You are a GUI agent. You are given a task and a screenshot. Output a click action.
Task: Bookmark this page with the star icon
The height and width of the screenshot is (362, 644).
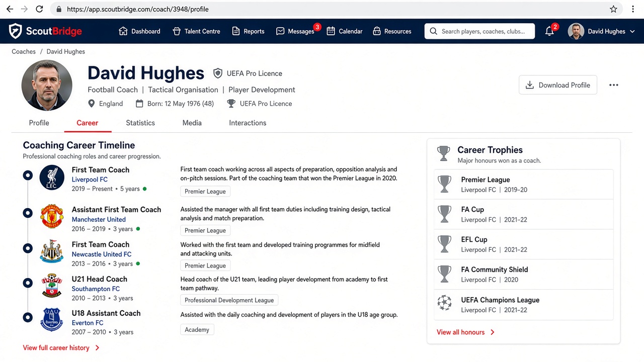click(613, 9)
